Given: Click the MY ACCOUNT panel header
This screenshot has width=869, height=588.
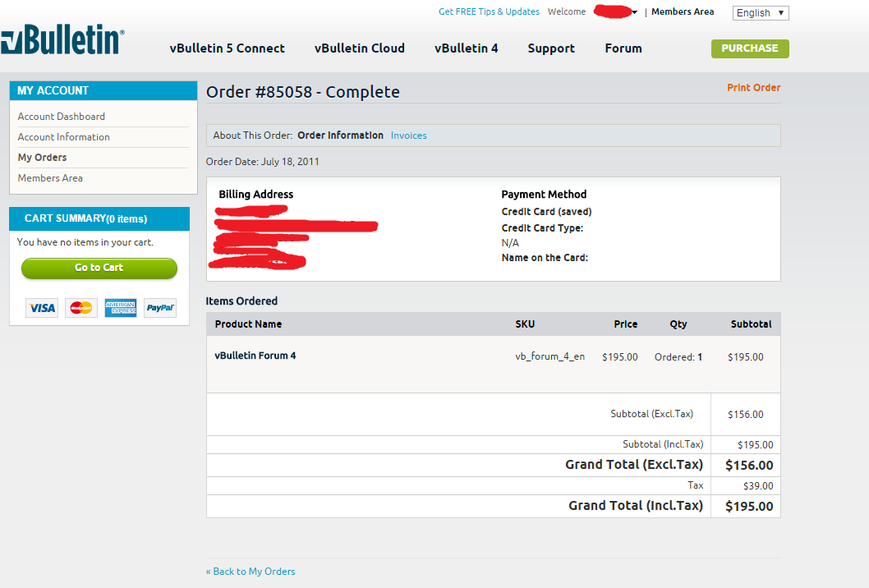Looking at the screenshot, I should [x=103, y=91].
